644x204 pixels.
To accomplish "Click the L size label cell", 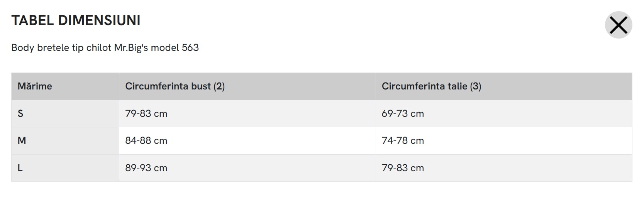I will (20, 168).
